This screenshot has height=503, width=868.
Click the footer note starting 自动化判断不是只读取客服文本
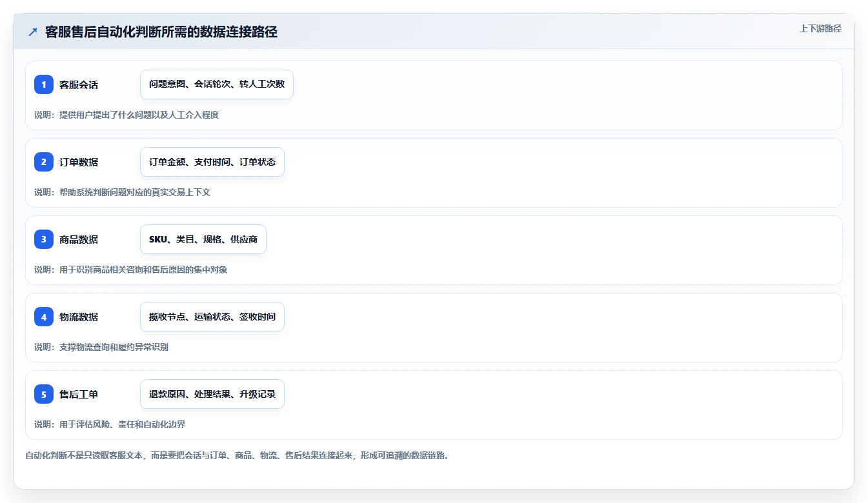tap(237, 455)
